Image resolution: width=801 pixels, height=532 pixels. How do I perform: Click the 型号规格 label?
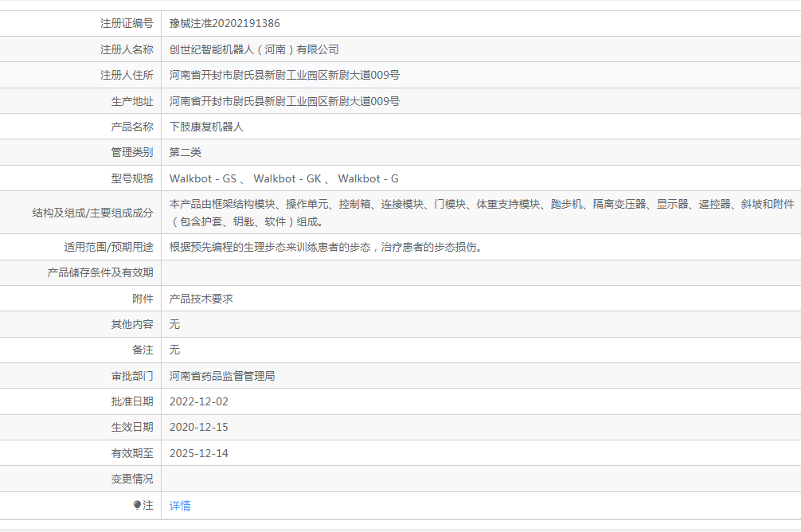[x=132, y=178]
